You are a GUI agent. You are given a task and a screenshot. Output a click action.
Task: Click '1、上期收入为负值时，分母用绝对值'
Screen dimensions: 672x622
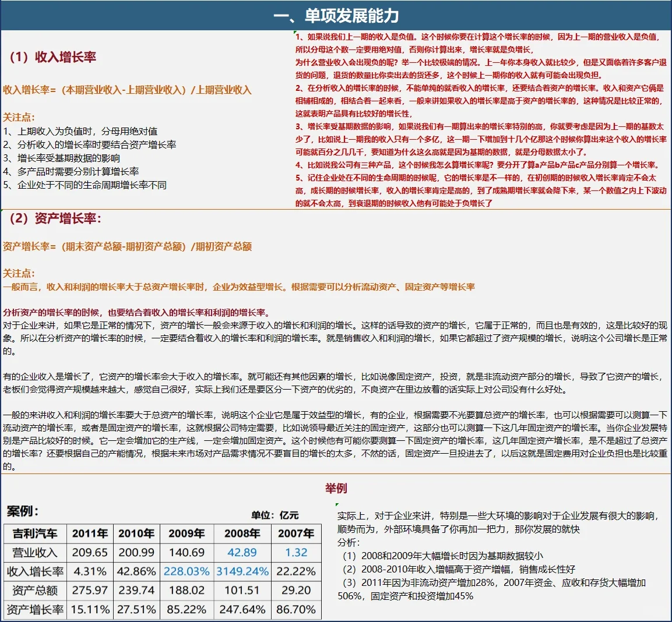pos(80,131)
